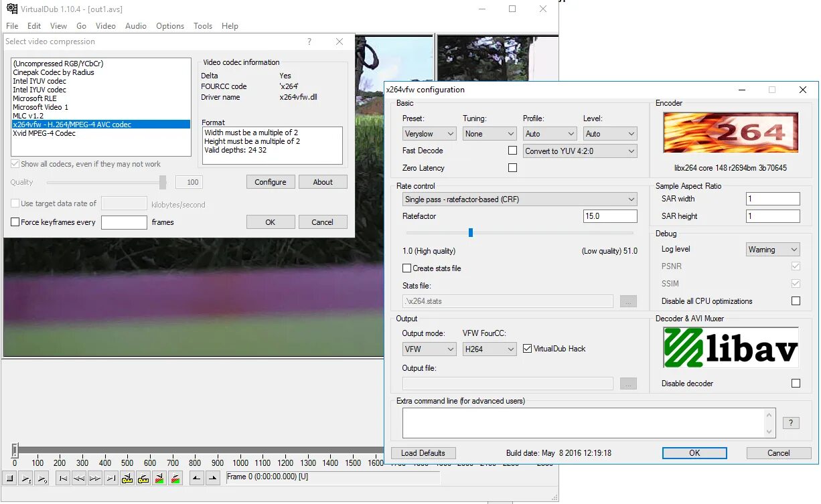821x504 pixels.
Task: Click the x264 encoder logo image
Action: 731,133
